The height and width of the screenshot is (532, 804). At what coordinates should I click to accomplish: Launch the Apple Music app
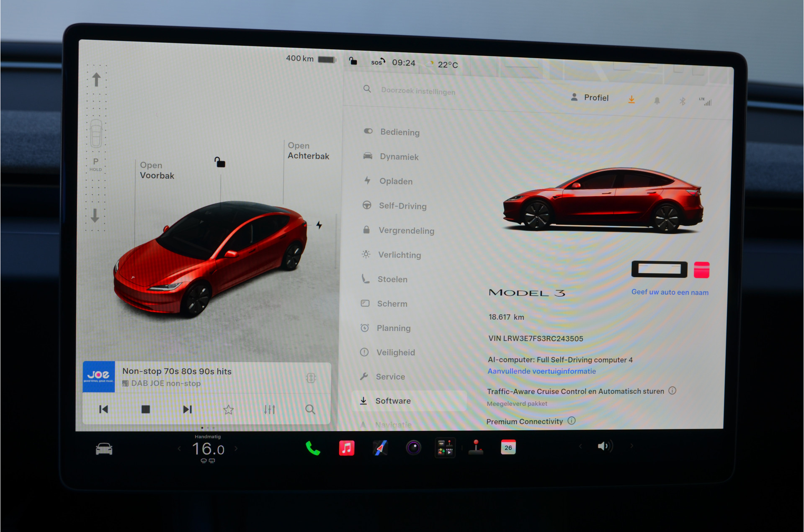[347, 448]
